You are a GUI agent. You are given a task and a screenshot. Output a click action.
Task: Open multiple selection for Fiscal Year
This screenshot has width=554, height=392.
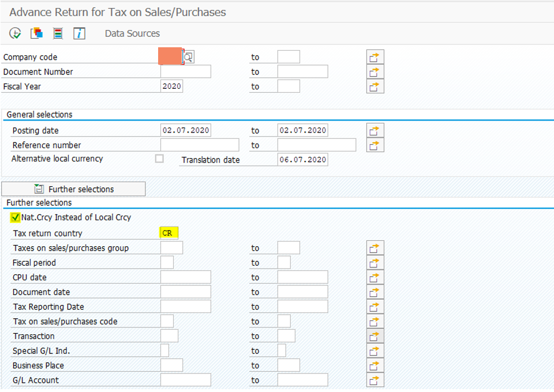tap(375, 86)
